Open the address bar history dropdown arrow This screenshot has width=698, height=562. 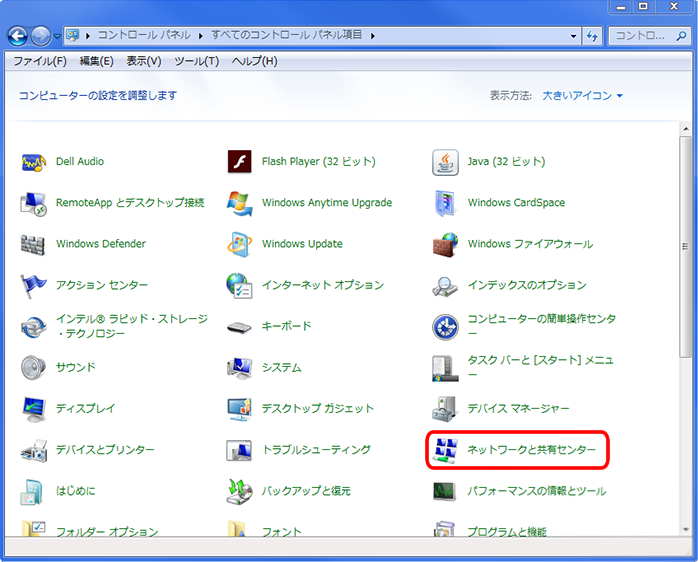tap(574, 36)
